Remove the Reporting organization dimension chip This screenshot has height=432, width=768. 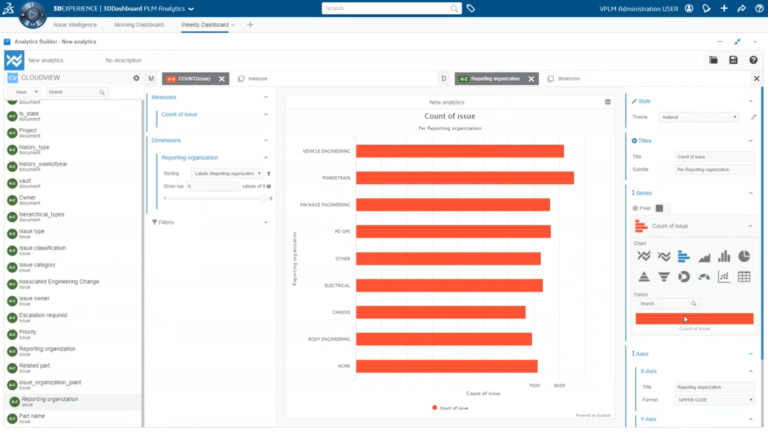pyautogui.click(x=531, y=79)
